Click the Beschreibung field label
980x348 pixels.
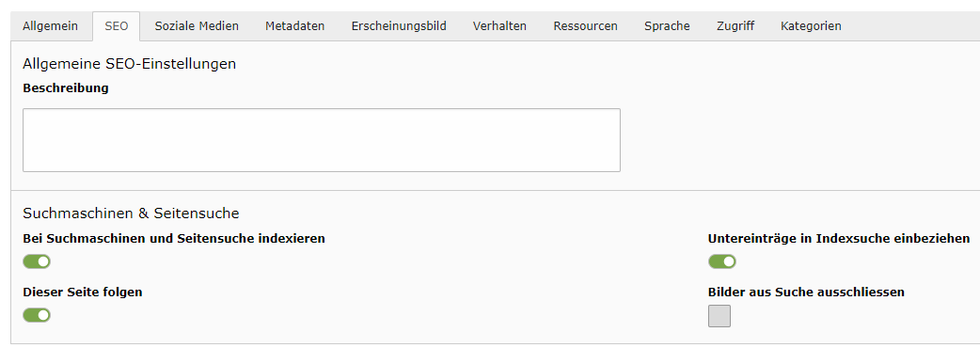(66, 88)
